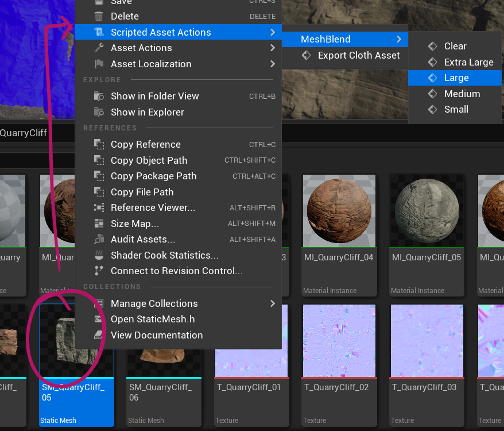Choose Medium in MeshBlend submenu

coord(455,94)
